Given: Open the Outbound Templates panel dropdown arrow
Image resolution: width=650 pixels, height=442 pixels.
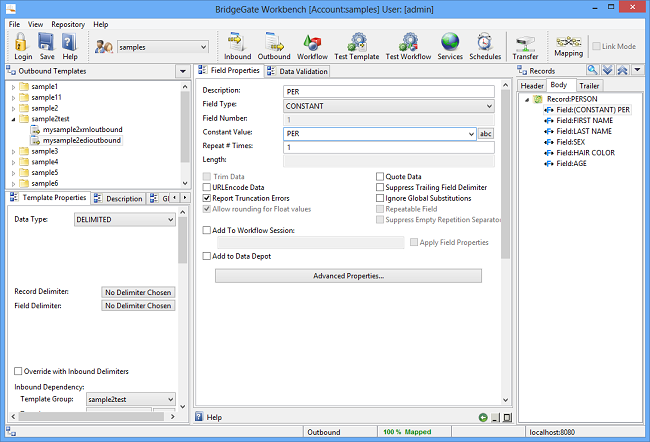Looking at the screenshot, I should coord(183,71).
